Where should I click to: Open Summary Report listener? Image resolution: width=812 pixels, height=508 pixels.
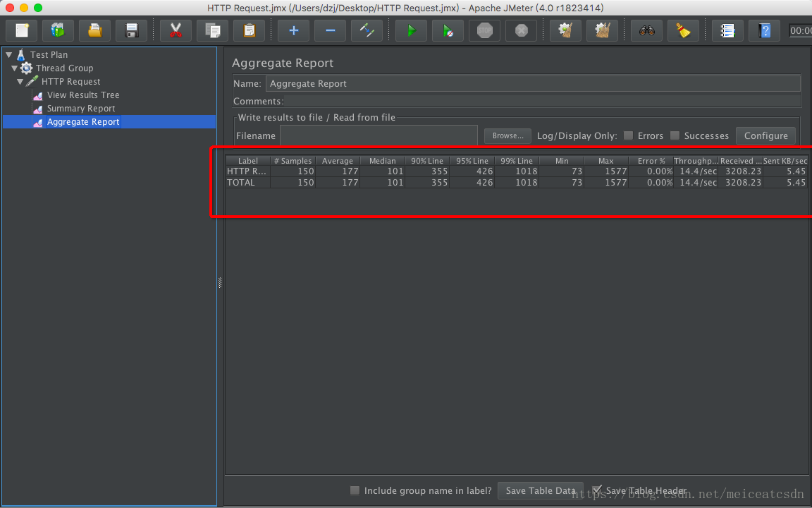click(81, 109)
